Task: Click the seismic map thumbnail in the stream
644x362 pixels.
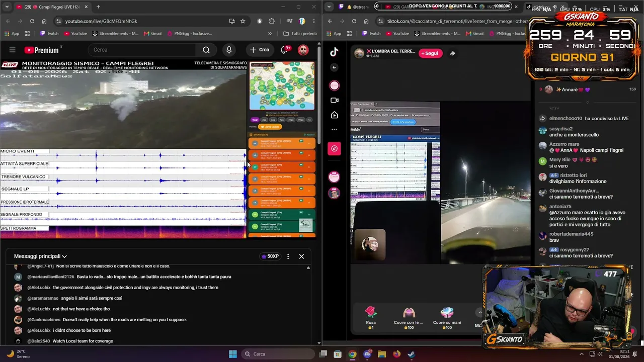Action: 282,86
